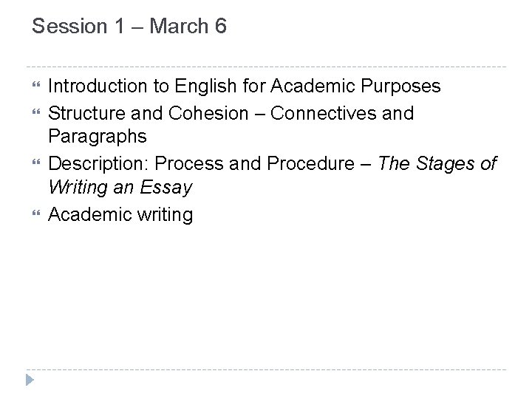Click the text Description: Process and Procedure
The image size is (532, 399).
[x=205, y=163]
